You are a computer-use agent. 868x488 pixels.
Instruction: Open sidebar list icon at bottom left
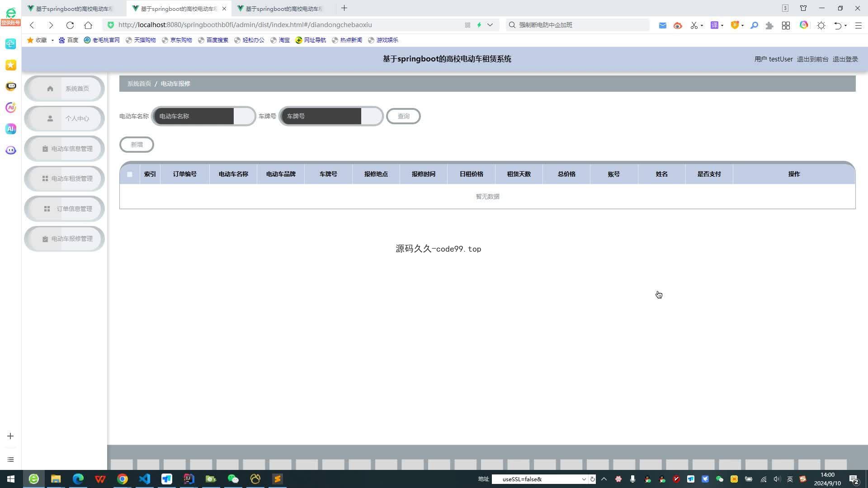point(10,460)
